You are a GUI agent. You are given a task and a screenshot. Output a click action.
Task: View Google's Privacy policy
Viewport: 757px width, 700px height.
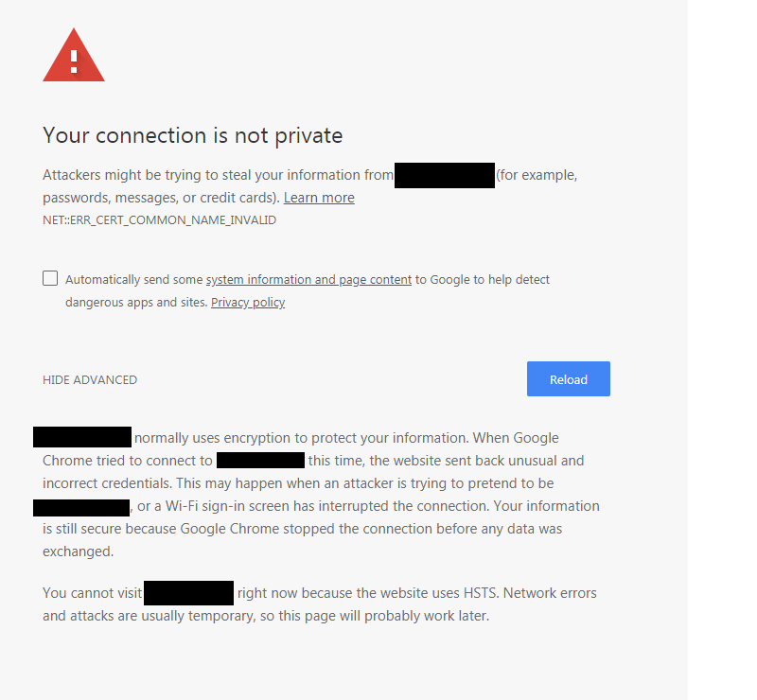click(x=247, y=302)
